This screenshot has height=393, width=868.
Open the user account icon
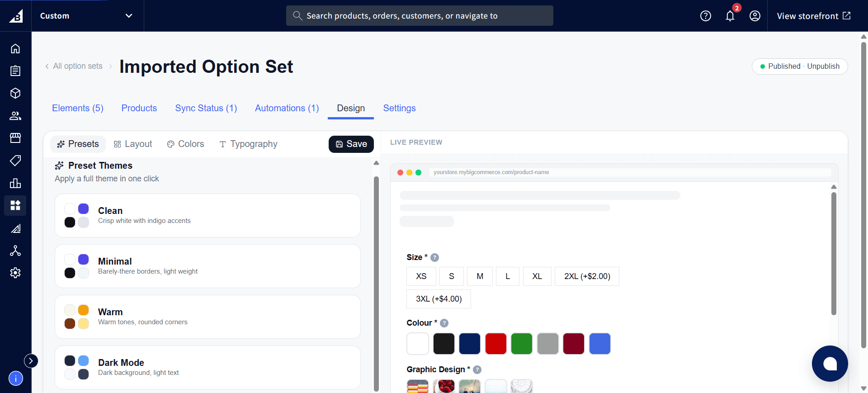pos(755,16)
